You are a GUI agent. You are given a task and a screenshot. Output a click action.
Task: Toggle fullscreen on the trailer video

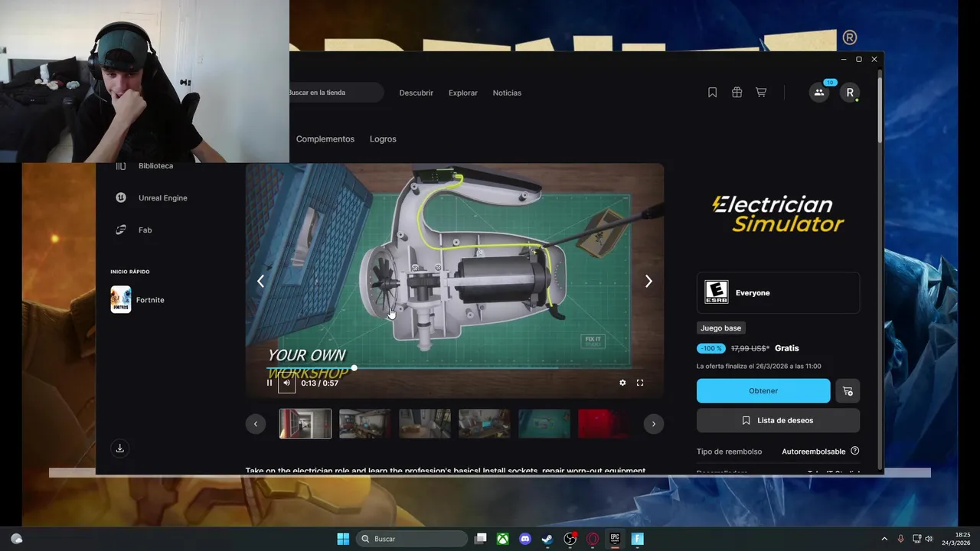(x=640, y=383)
